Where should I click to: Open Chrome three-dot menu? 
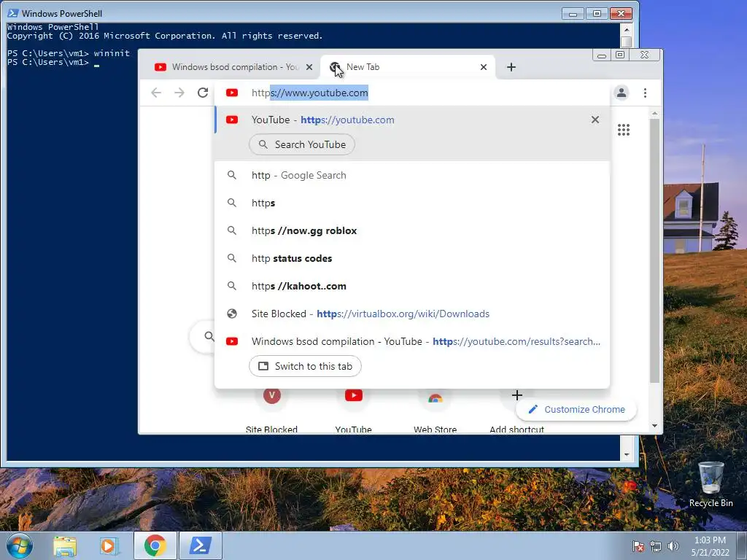point(645,93)
